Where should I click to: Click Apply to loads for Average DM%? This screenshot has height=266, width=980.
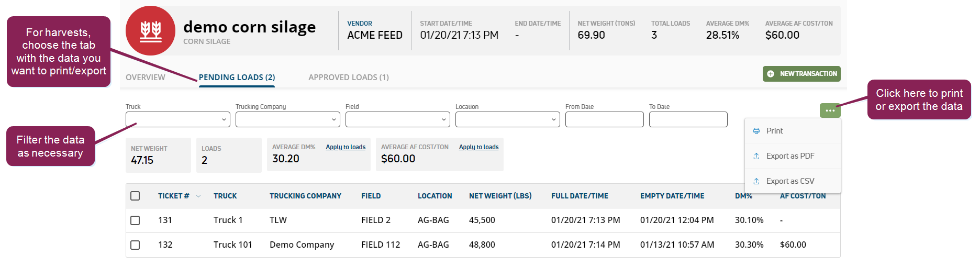(346, 147)
